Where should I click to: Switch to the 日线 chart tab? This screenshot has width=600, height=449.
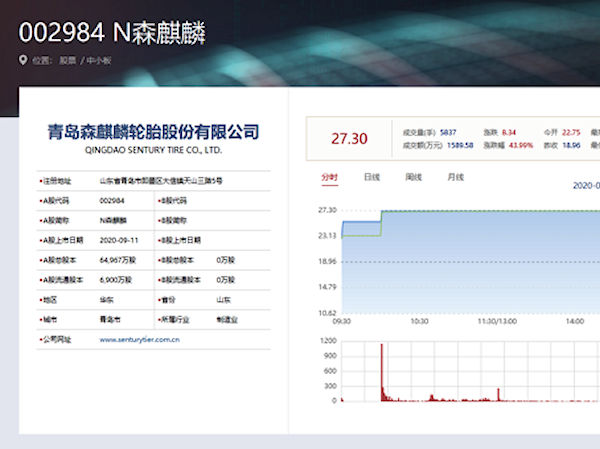coord(372,177)
